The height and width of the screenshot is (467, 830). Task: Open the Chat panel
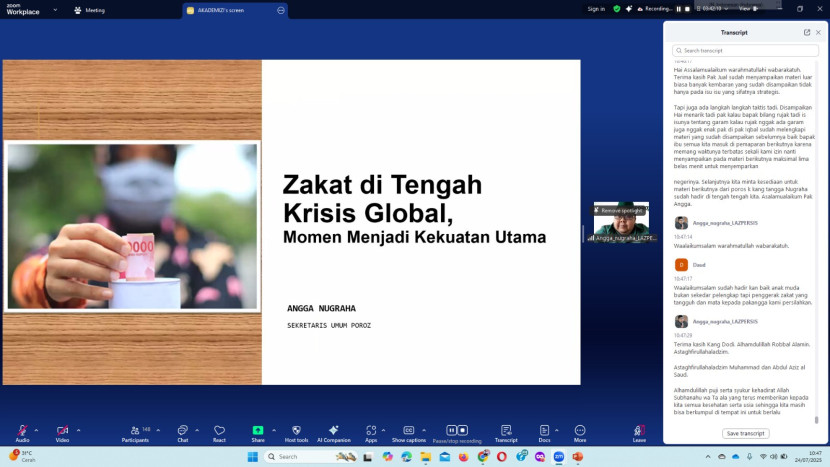(x=183, y=431)
